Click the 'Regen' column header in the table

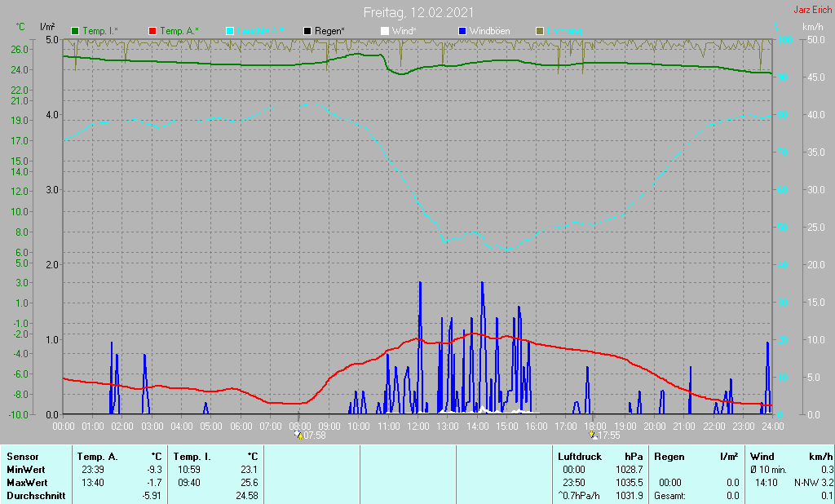tap(669, 457)
